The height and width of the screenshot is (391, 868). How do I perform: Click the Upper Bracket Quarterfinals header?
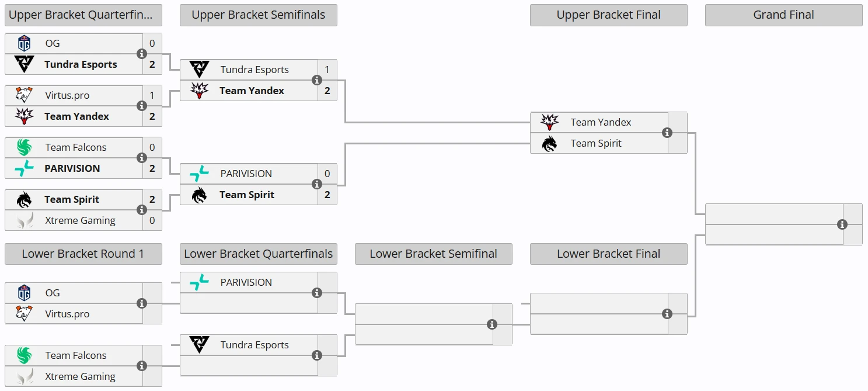pos(83,15)
